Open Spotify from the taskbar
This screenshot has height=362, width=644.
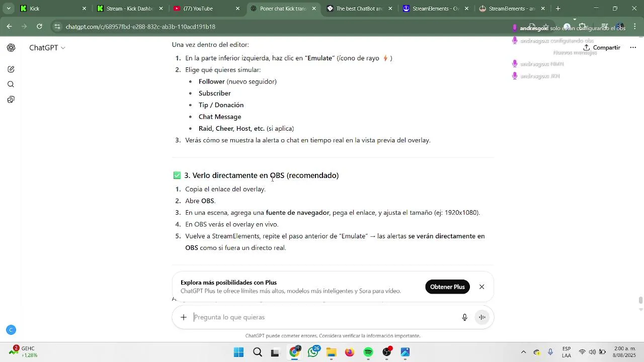coord(368,352)
